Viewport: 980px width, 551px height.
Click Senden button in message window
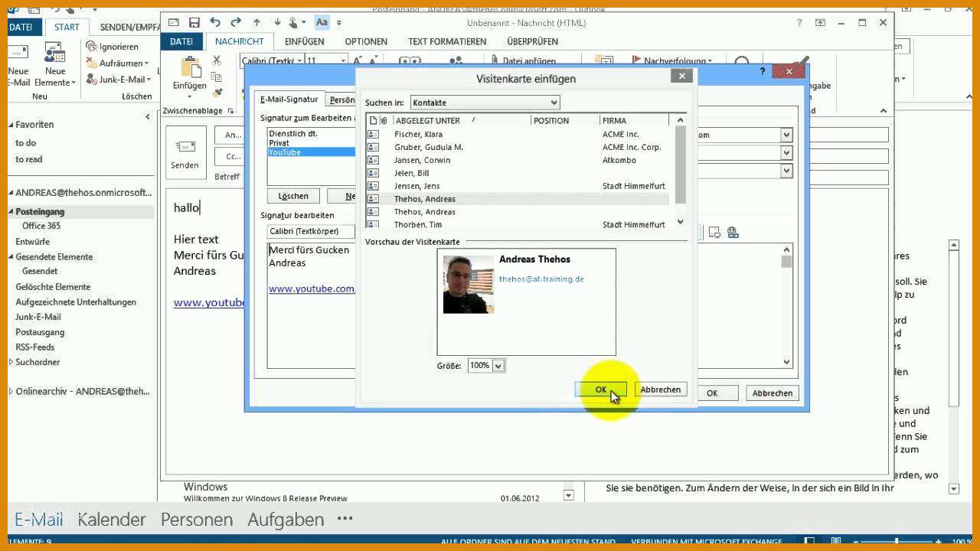tap(185, 152)
